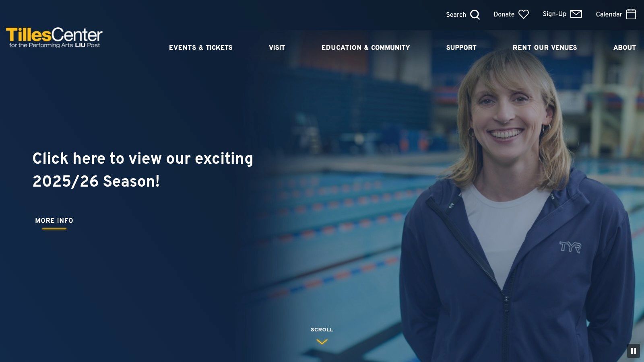Image resolution: width=644 pixels, height=362 pixels.
Task: Click the SCROLL label at bottom
Action: tap(322, 329)
